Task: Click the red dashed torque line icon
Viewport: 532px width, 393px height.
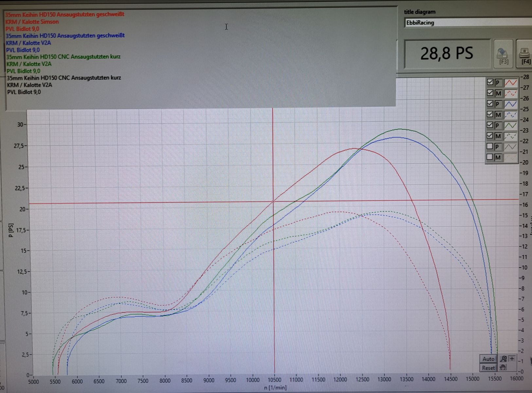Action: pyautogui.click(x=510, y=93)
